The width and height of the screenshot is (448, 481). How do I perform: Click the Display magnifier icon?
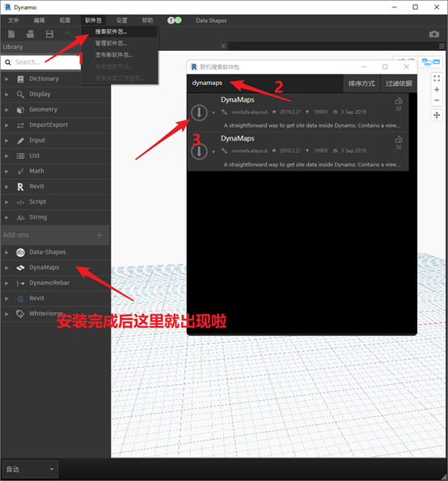pos(20,95)
